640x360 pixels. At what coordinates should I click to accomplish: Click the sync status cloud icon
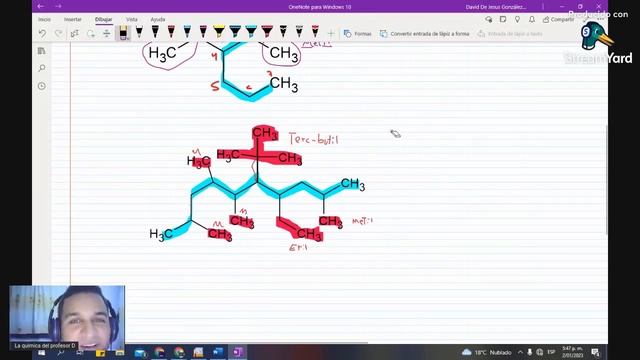(x=489, y=19)
